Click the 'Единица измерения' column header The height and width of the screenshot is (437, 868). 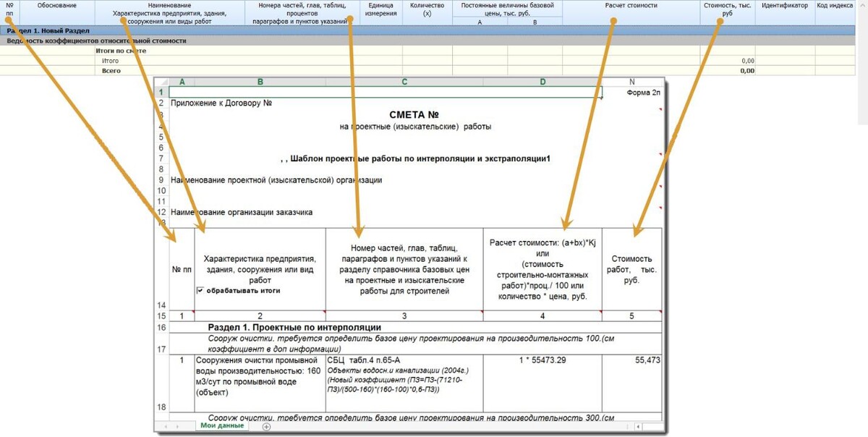[380, 9]
